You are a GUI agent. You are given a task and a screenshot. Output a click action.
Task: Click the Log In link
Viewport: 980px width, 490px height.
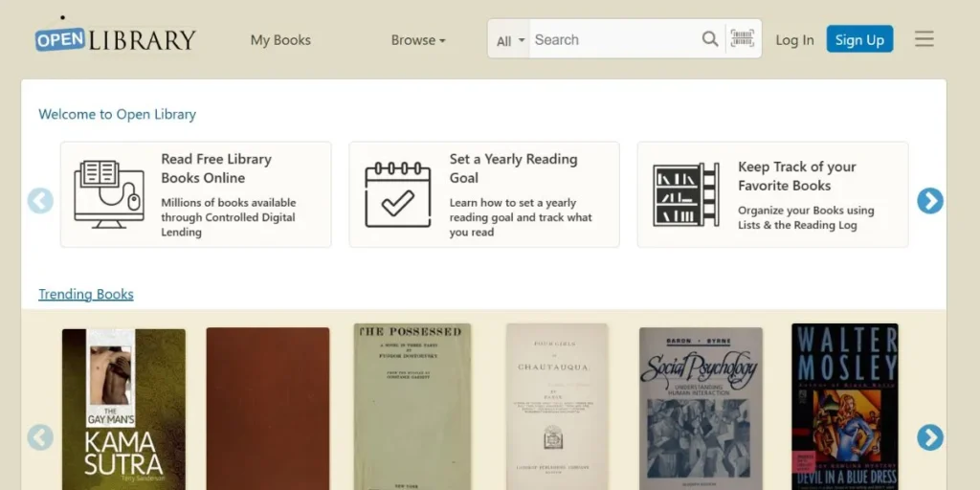click(794, 40)
